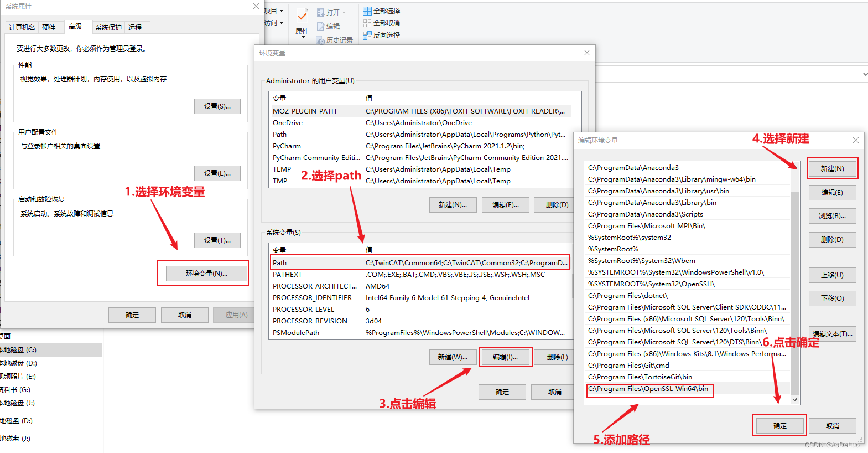Viewport: 868px width, 453px height.
Task: Click the Open icon in Explorer ribbon
Action: (x=320, y=12)
